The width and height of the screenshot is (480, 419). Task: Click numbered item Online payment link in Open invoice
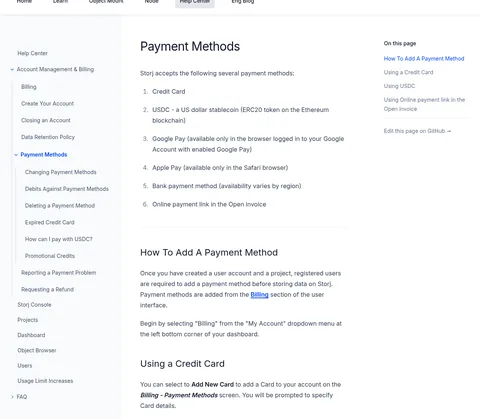pyautogui.click(x=209, y=204)
